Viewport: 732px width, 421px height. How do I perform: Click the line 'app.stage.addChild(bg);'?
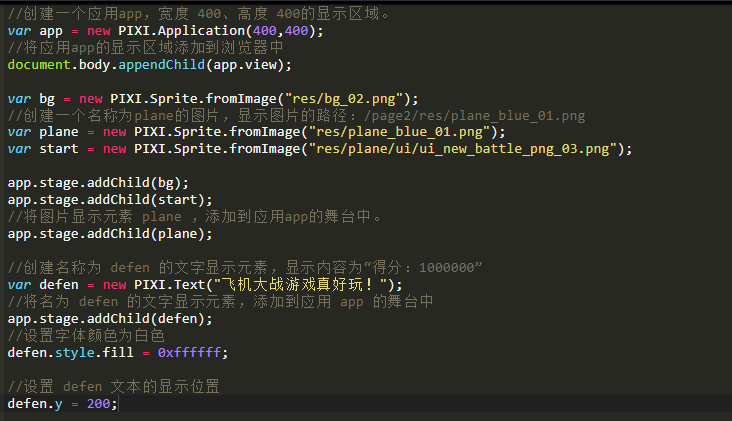tap(98, 182)
